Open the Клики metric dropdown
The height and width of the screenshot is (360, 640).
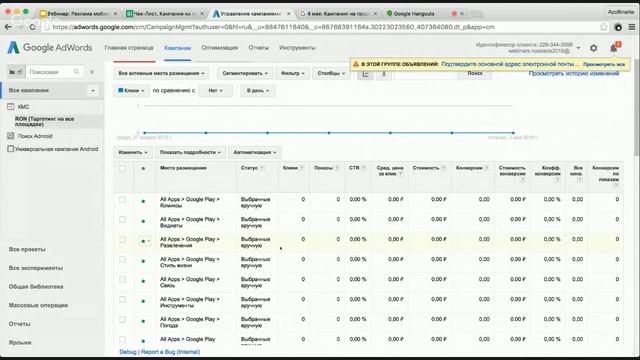pyautogui.click(x=131, y=91)
